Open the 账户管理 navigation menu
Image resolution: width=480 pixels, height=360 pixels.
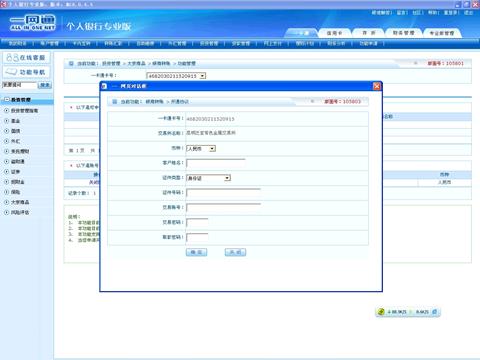click(49, 43)
